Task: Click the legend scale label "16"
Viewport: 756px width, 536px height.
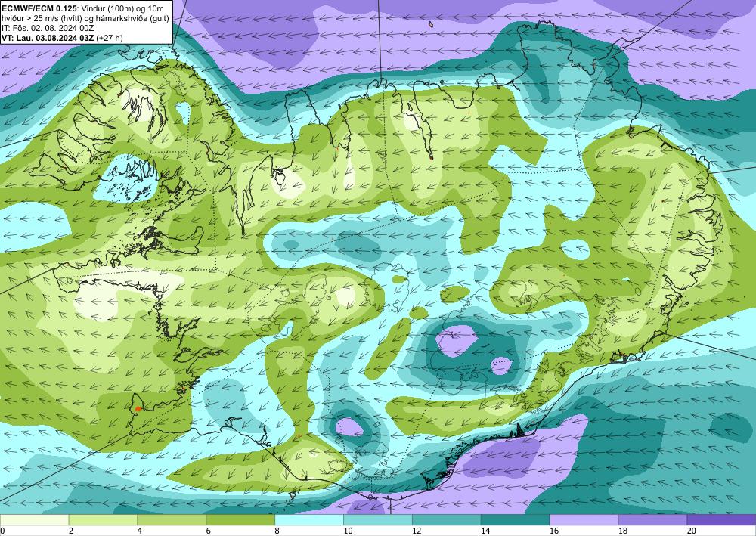Action: [x=554, y=531]
